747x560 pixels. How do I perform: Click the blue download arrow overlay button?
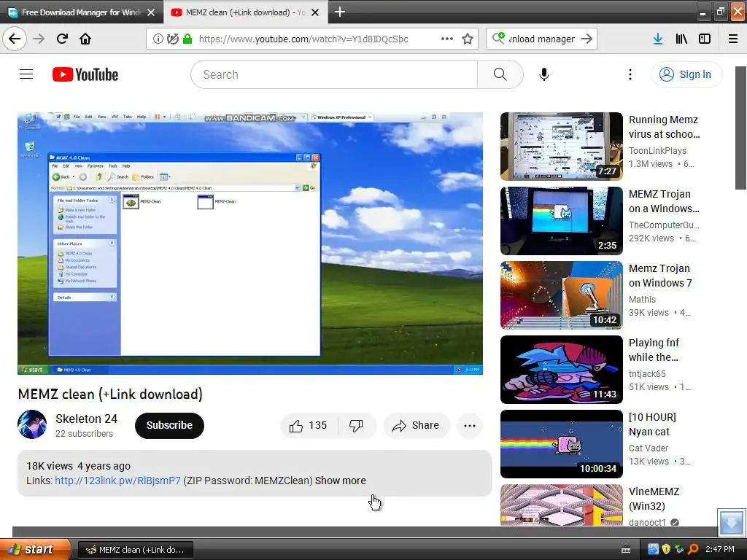[x=731, y=522]
